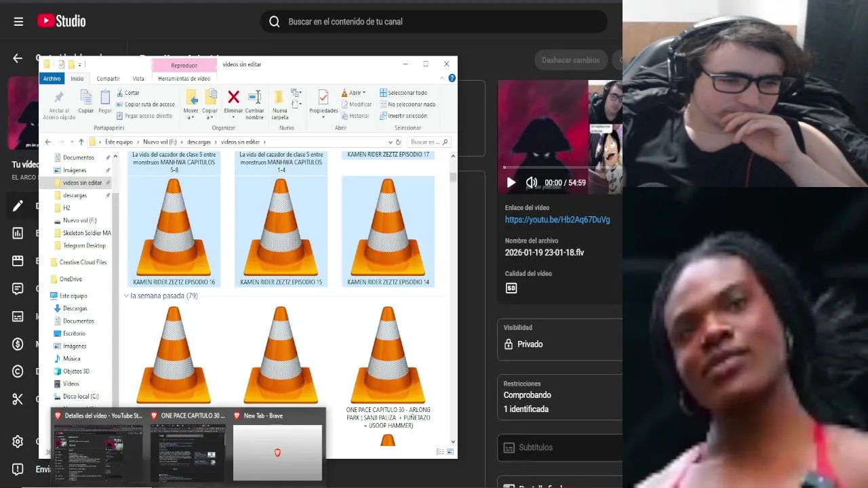Create a Nueva carpeta
Viewport: 868px width, 488px height.
click(x=279, y=105)
